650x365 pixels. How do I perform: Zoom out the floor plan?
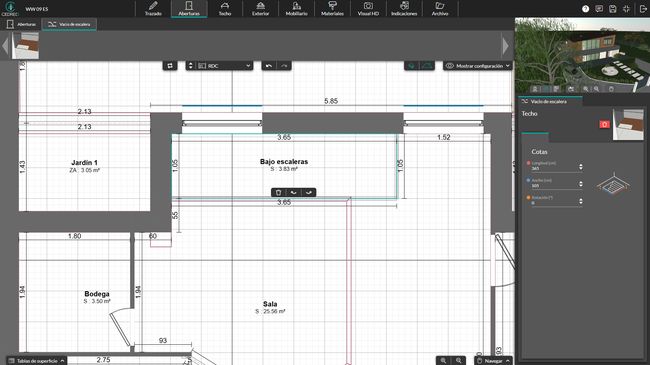pos(444,361)
